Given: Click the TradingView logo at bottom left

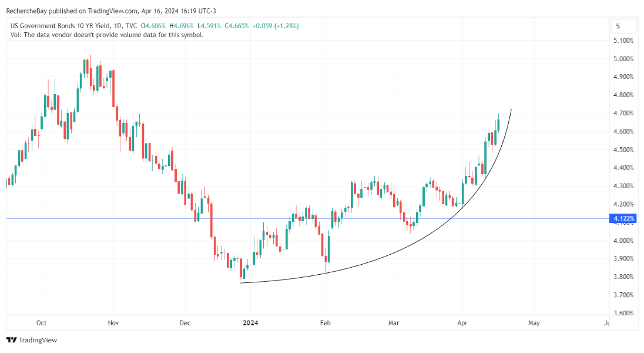Looking at the screenshot, I should 32,340.
